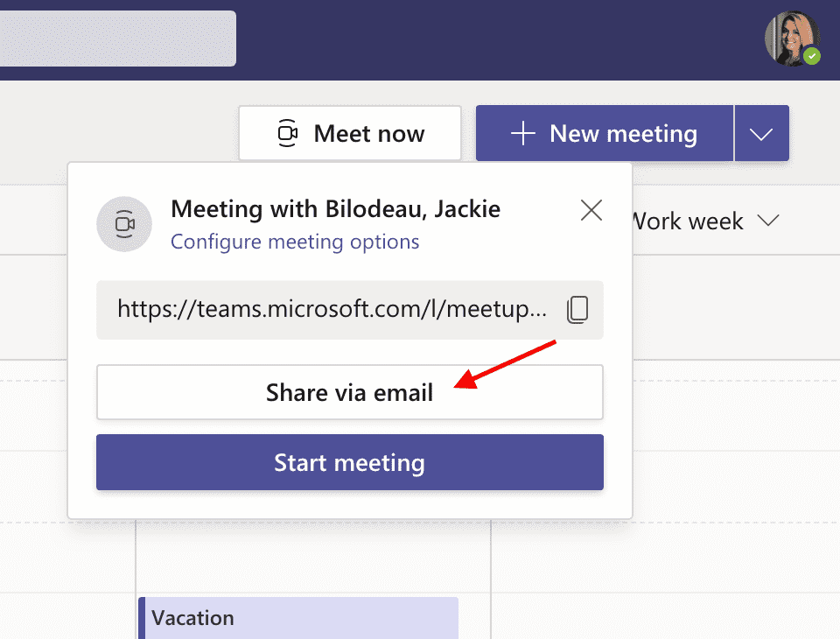The image size is (840, 639).
Task: Select the teams.microsoft.com meeting URL field
Action: point(332,309)
